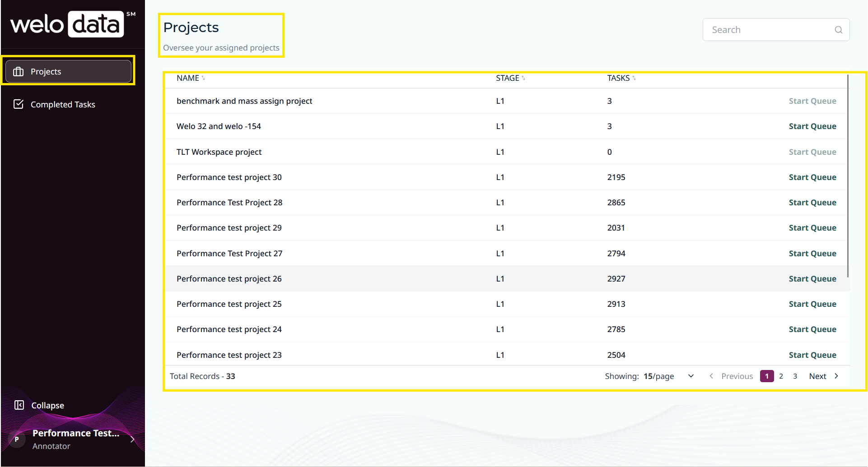868x467 pixels.
Task: Click the 'Total Records - 33' label
Action: pos(202,376)
